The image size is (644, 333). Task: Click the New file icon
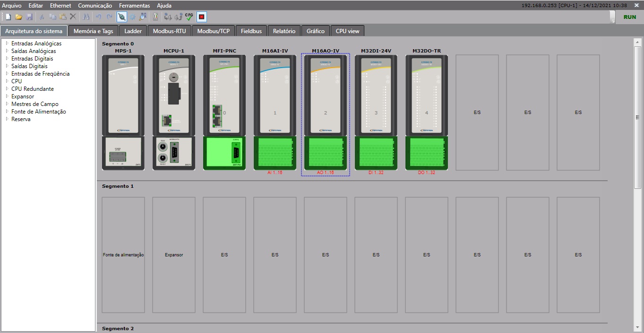pyautogui.click(x=8, y=17)
